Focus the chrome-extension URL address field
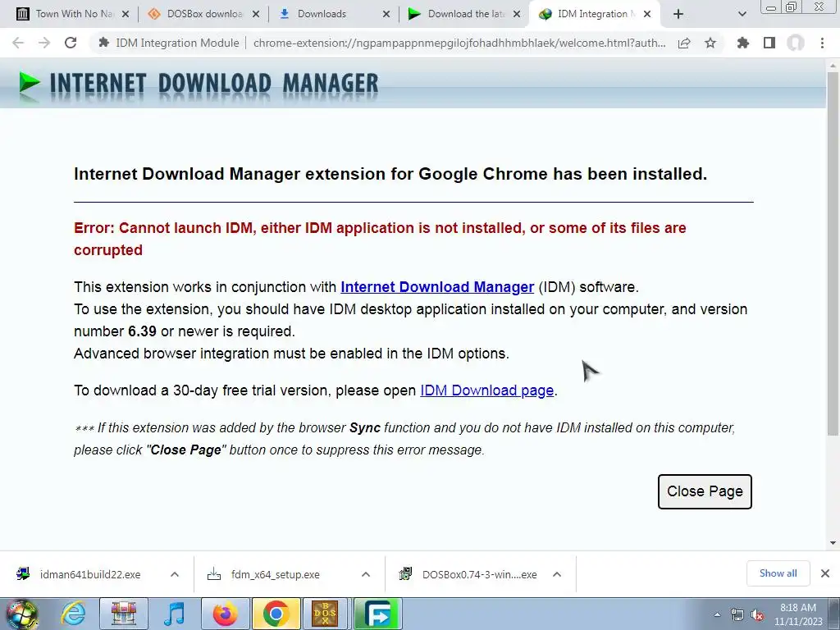This screenshot has height=630, width=840. point(459,43)
